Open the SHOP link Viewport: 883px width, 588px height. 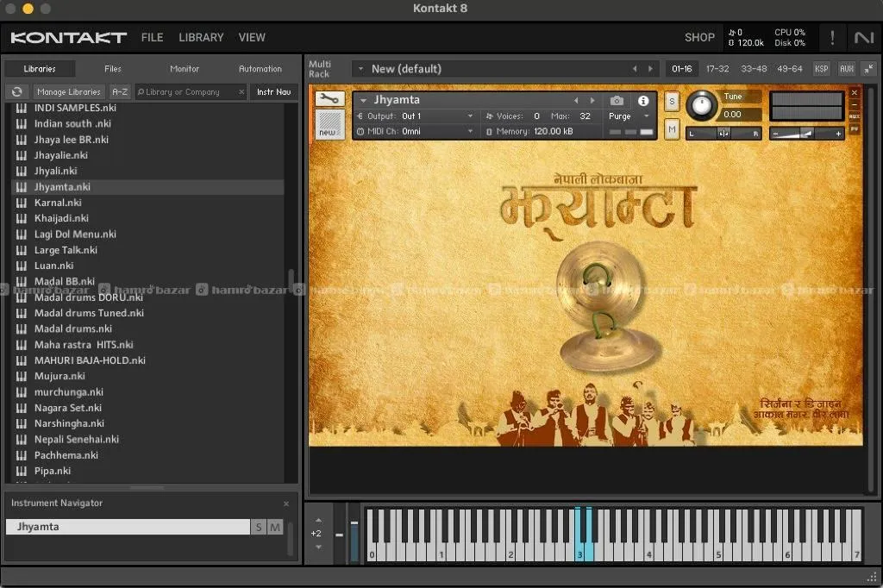699,38
